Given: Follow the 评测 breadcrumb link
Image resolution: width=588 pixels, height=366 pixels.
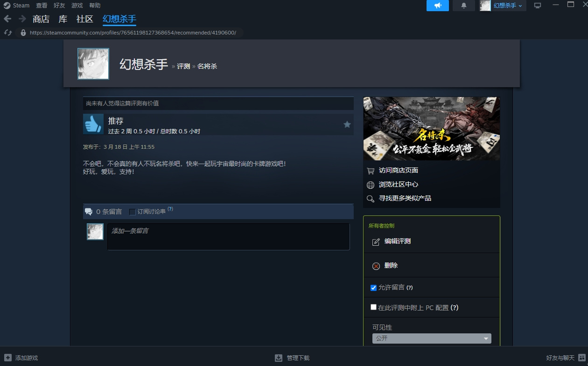Looking at the screenshot, I should tap(183, 66).
